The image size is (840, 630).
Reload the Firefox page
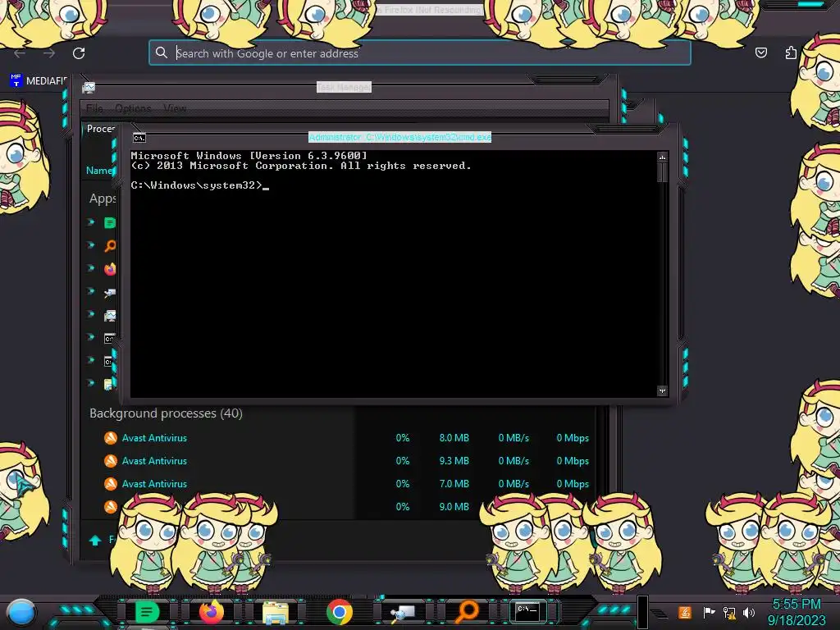point(79,53)
